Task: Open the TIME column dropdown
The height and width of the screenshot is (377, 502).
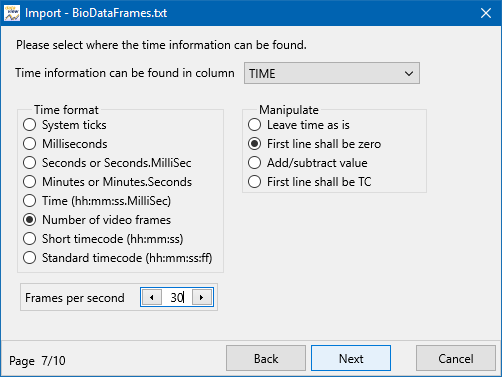Action: click(332, 73)
